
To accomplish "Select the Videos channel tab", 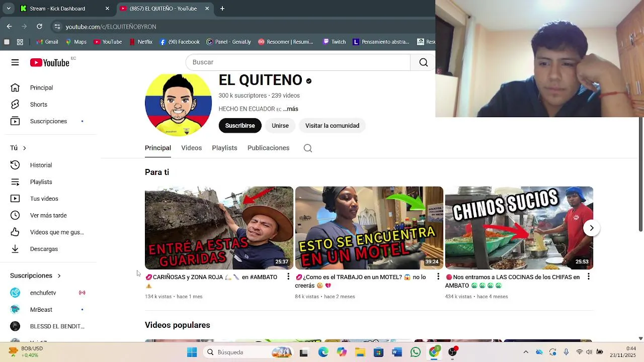I will (191, 148).
